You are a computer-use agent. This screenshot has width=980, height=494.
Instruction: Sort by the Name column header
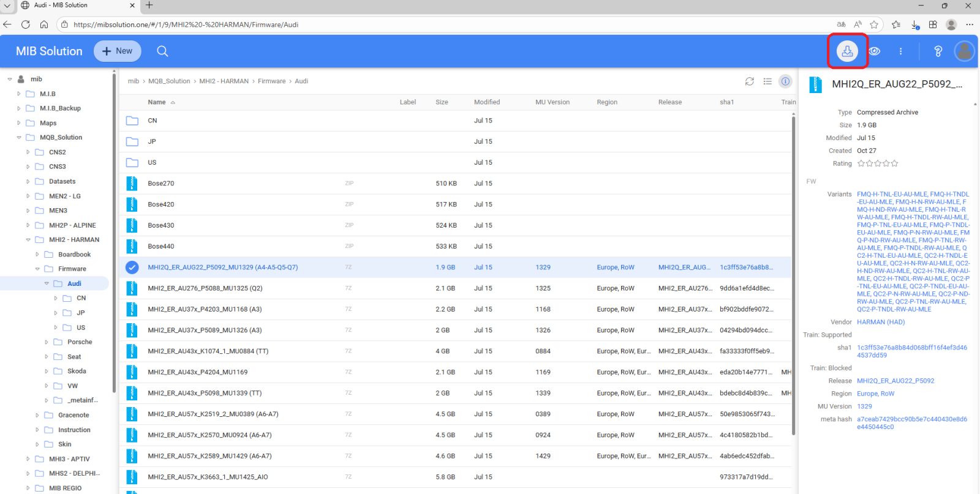[157, 102]
